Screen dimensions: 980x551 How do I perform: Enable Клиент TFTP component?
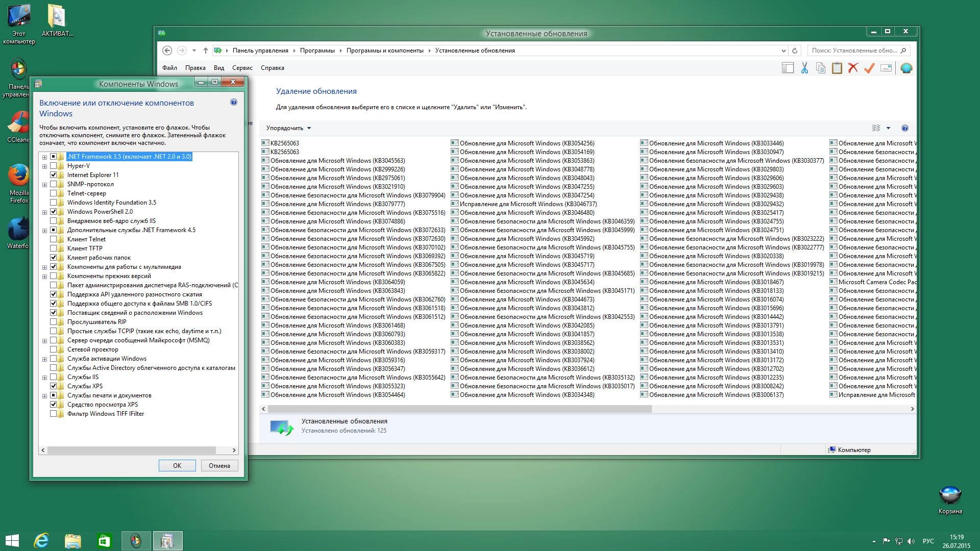point(53,248)
